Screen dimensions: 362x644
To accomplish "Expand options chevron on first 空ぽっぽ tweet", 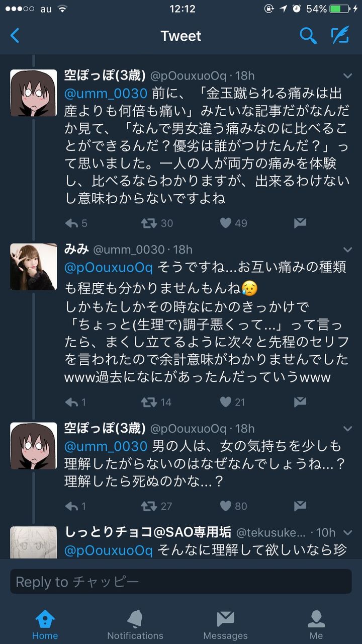I will tap(347, 76).
